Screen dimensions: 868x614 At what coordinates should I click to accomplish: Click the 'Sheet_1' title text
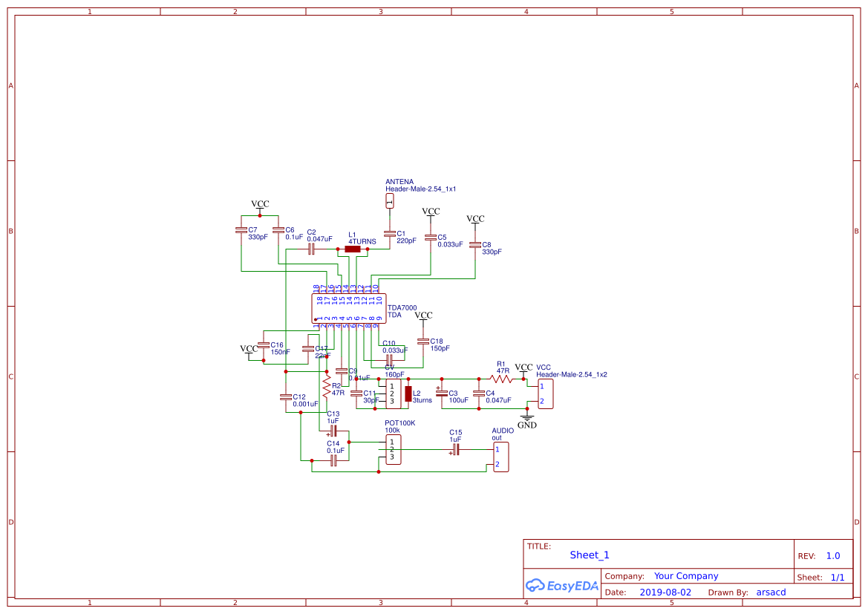click(590, 555)
